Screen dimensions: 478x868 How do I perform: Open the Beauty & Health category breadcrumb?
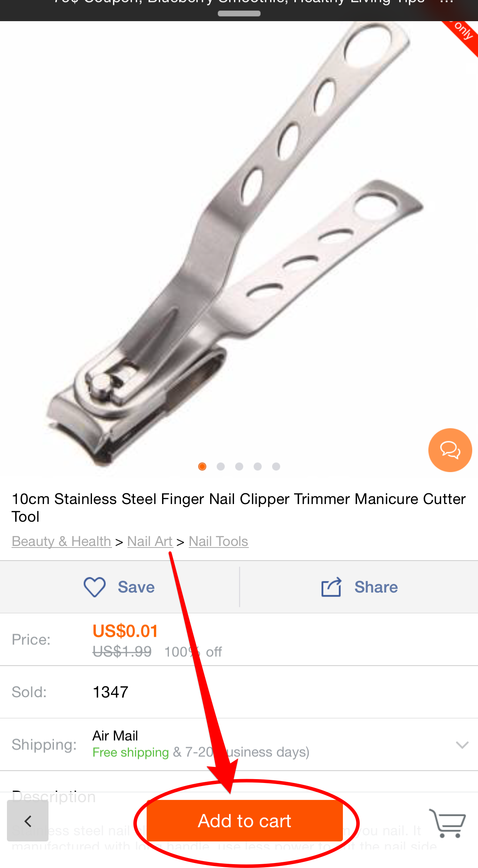(x=62, y=541)
